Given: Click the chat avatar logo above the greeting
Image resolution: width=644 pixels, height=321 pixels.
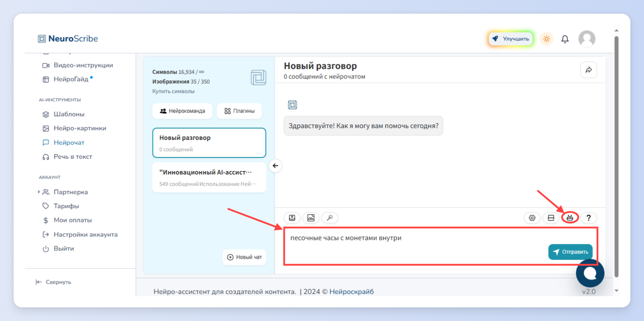Looking at the screenshot, I should coord(293,105).
